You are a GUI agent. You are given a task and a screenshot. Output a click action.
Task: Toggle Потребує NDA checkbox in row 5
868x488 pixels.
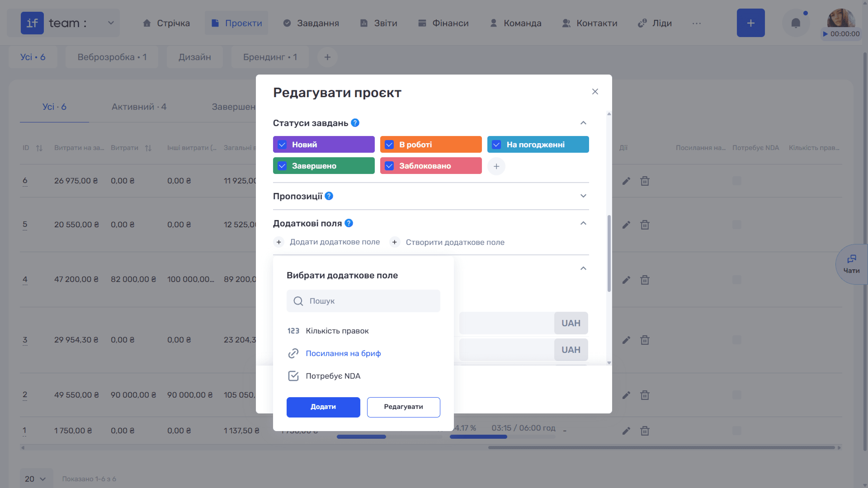coord(737,224)
